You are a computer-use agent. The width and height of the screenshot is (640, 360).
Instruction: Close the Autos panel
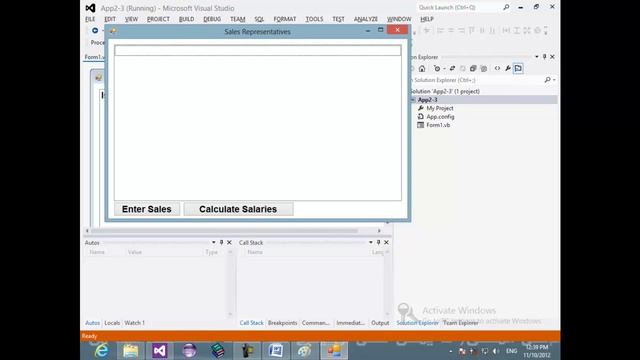click(229, 242)
